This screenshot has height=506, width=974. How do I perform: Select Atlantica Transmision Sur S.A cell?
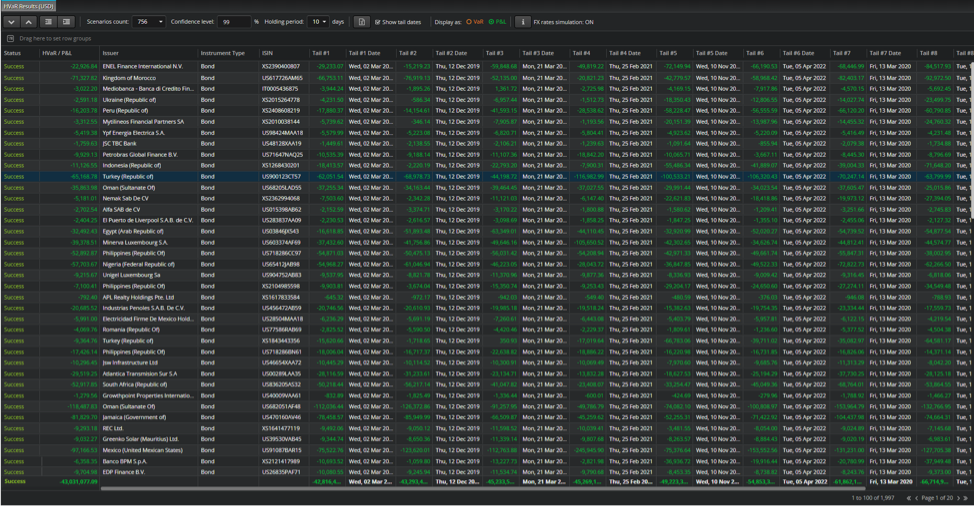click(x=149, y=374)
